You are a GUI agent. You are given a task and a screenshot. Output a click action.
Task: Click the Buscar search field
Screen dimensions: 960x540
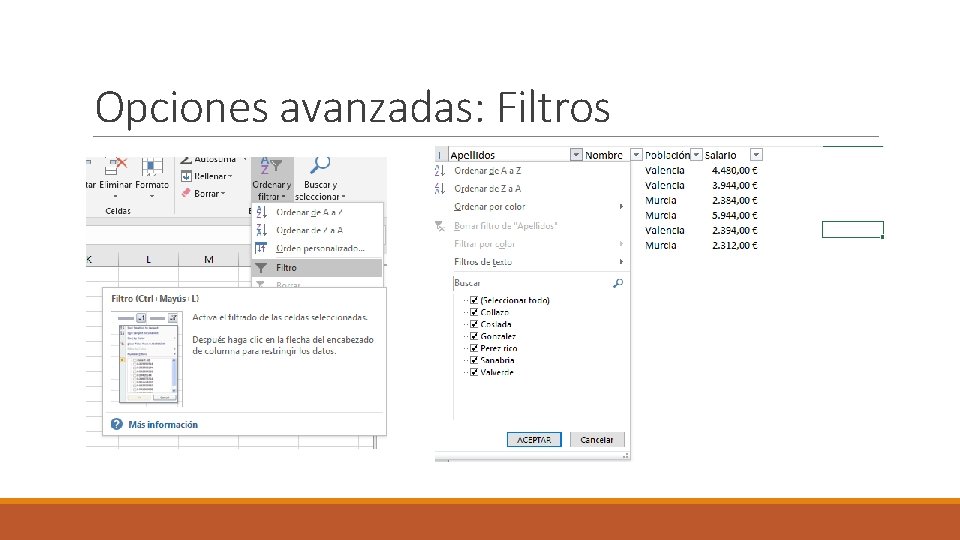click(x=539, y=283)
